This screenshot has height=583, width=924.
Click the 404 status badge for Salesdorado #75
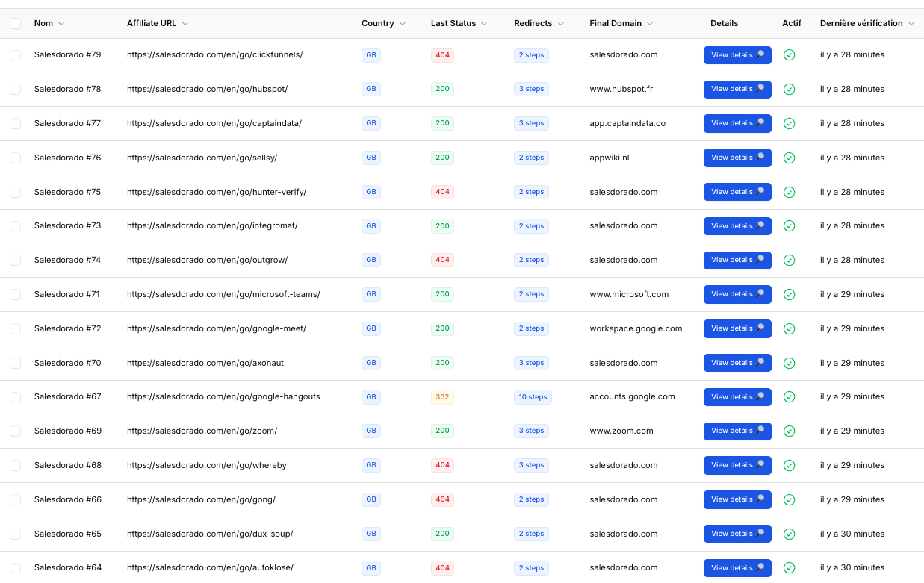point(443,192)
